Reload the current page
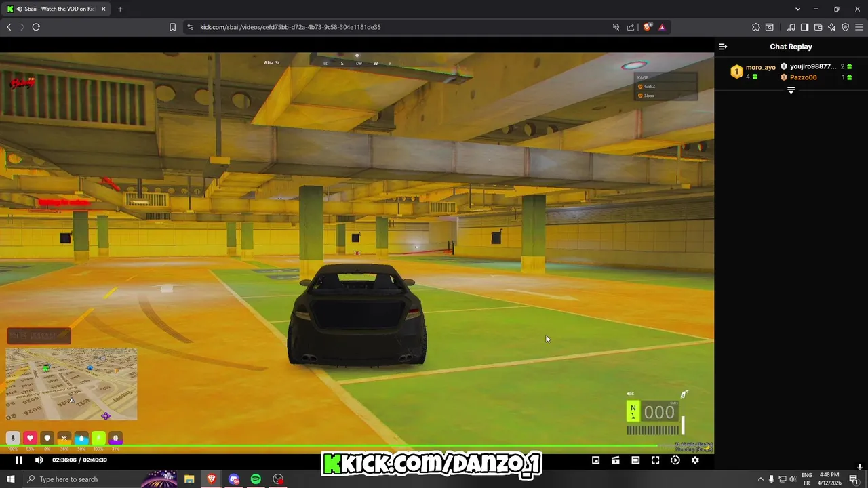The width and height of the screenshot is (868, 488). 36,27
